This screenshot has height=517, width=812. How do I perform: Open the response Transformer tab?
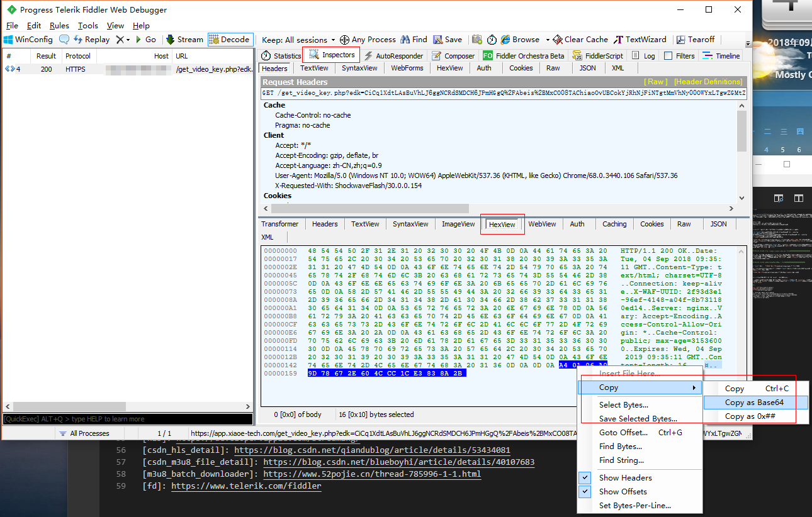[280, 224]
